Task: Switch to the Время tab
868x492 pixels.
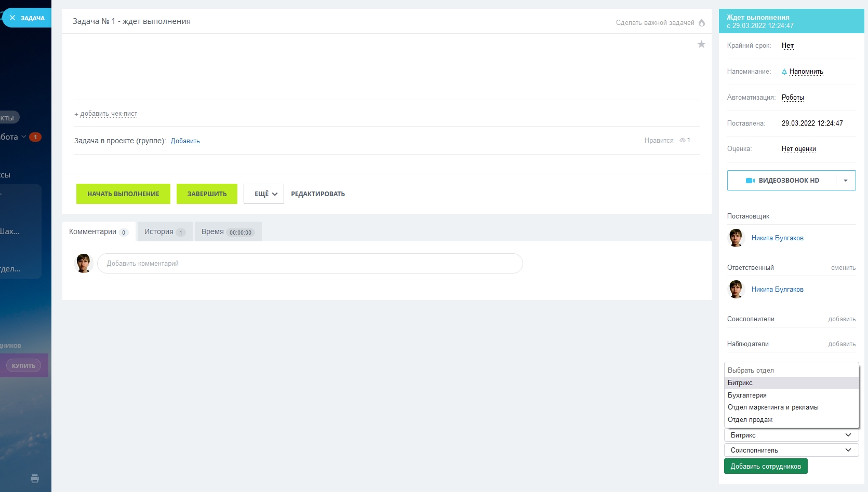Action: pyautogui.click(x=228, y=232)
